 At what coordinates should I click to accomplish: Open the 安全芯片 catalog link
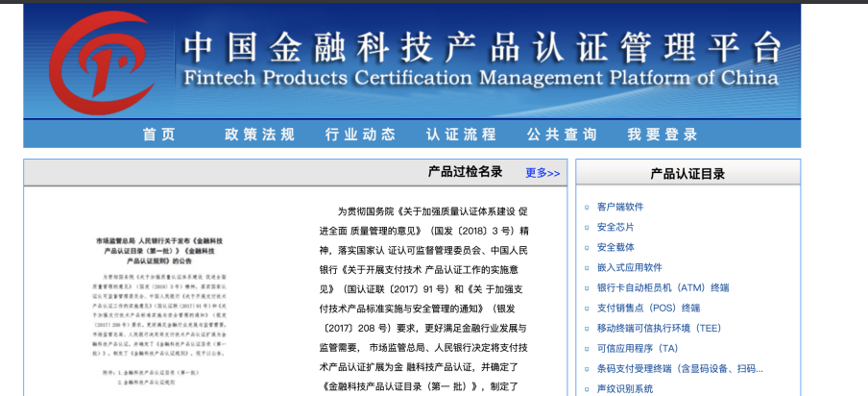tap(615, 227)
